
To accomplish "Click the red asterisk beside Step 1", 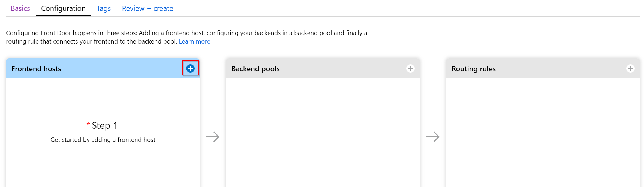I will tap(88, 124).
